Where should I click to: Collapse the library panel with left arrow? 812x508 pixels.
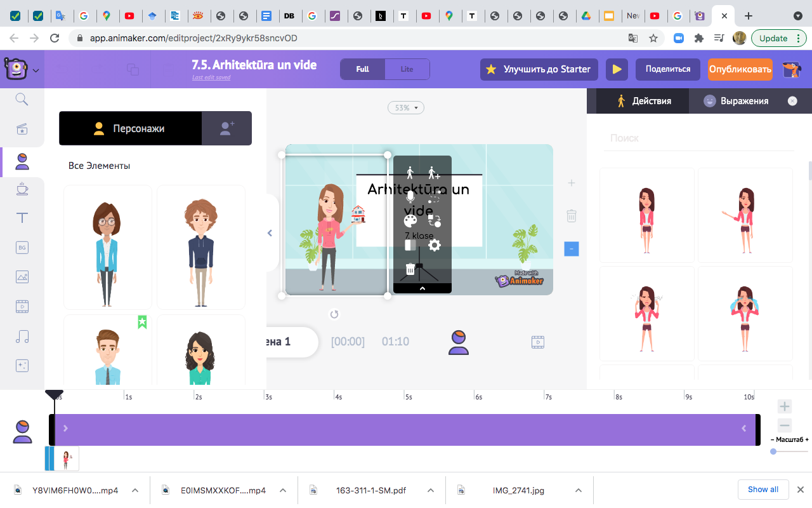[x=270, y=233]
